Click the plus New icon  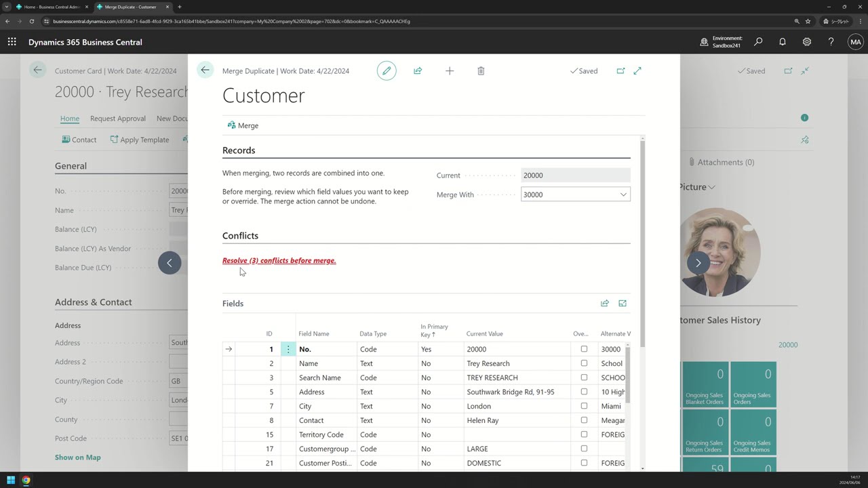(450, 70)
